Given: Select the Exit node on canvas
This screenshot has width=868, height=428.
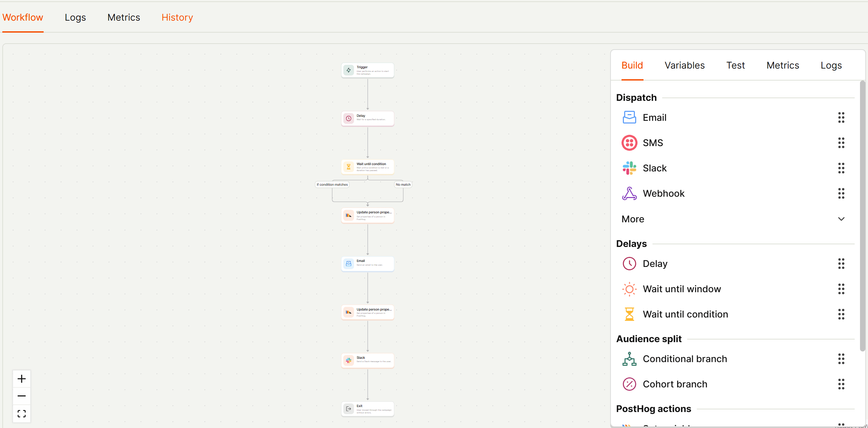Looking at the screenshot, I should click(x=367, y=409).
